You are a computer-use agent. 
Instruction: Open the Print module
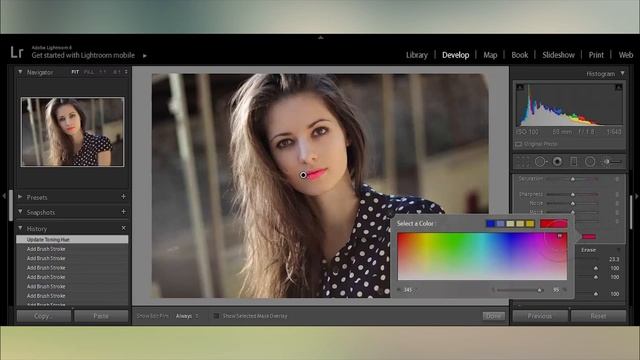point(596,55)
